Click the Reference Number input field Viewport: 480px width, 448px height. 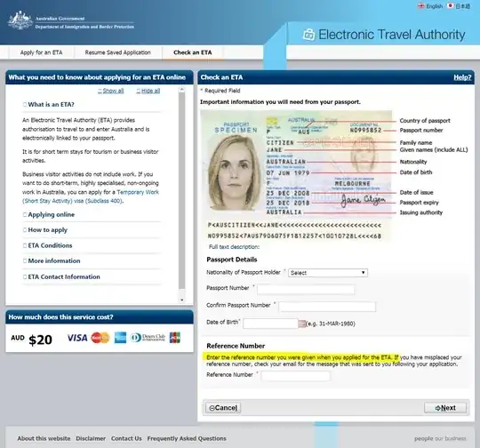pos(295,376)
